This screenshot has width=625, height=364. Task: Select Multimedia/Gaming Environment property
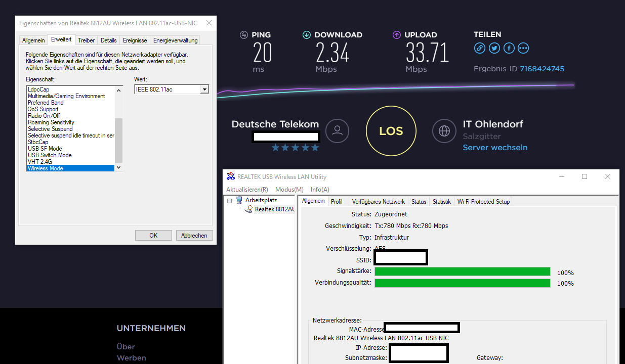[x=70, y=96]
